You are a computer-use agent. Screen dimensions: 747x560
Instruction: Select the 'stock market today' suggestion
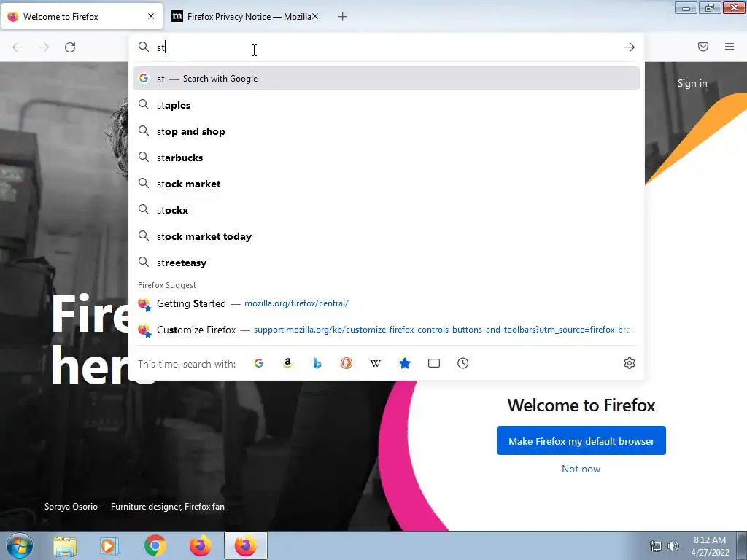pos(387,236)
